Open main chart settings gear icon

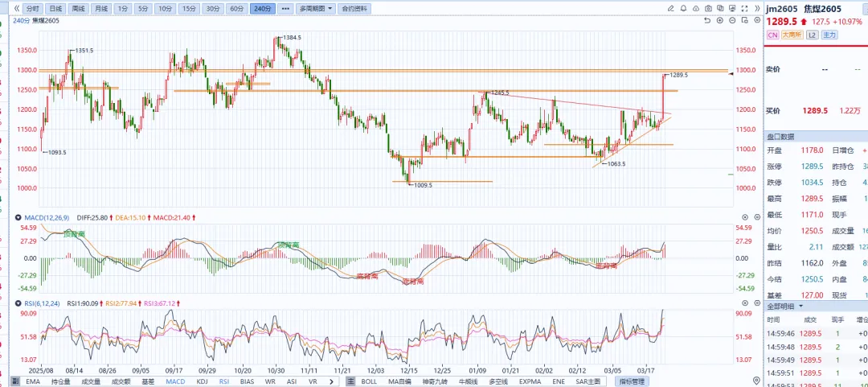(757, 20)
